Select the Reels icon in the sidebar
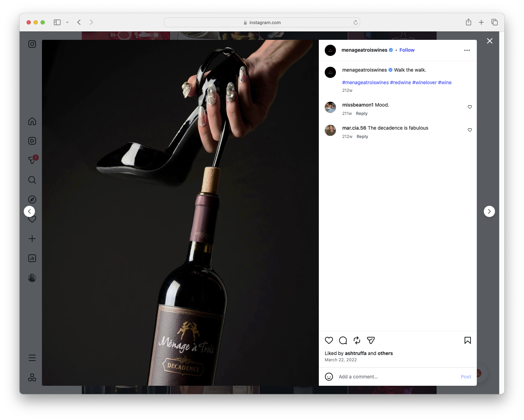 [32, 140]
